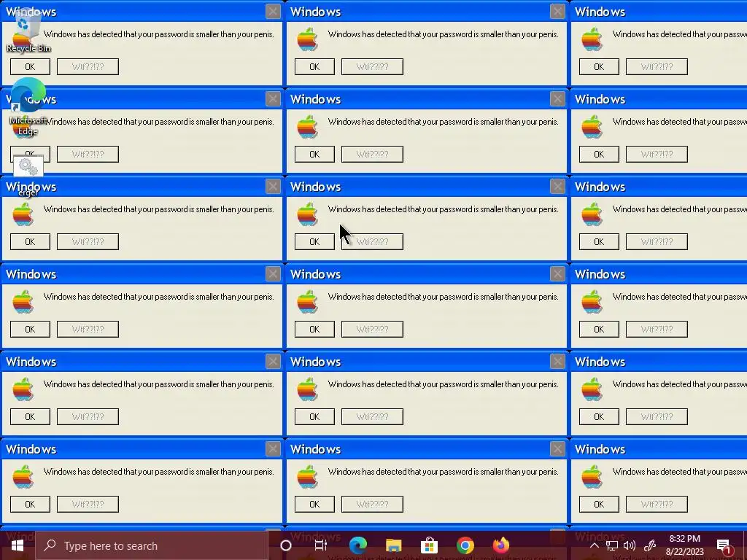Open Microsoft Store from the taskbar

click(429, 545)
